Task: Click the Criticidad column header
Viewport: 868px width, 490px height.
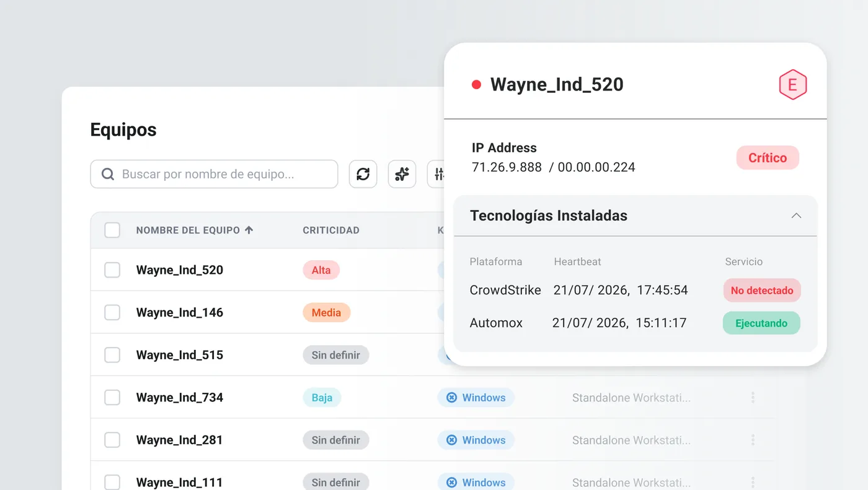Action: pyautogui.click(x=331, y=230)
